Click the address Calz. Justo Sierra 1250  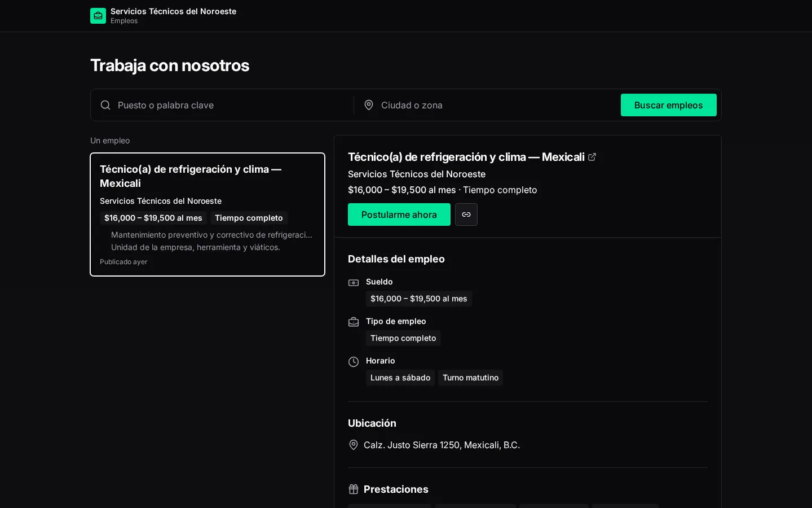(442, 445)
